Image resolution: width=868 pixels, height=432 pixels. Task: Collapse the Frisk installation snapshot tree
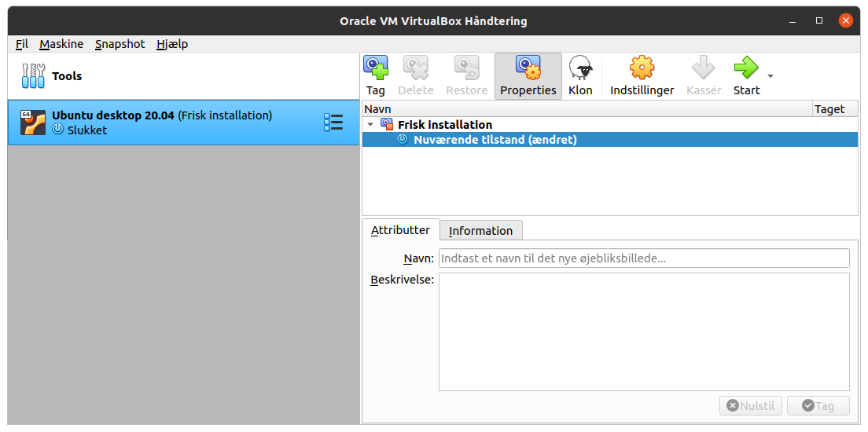coord(370,125)
